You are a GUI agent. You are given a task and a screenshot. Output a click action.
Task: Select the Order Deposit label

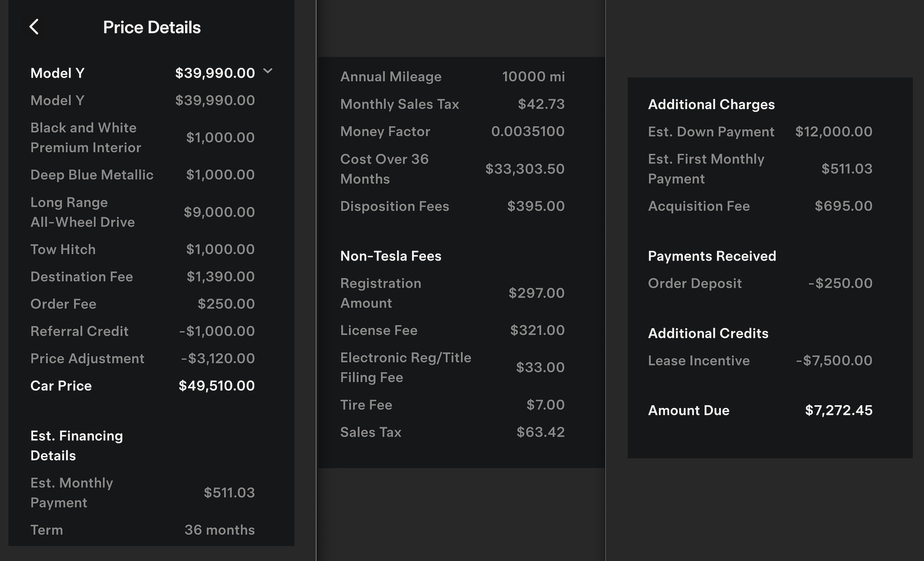(694, 283)
